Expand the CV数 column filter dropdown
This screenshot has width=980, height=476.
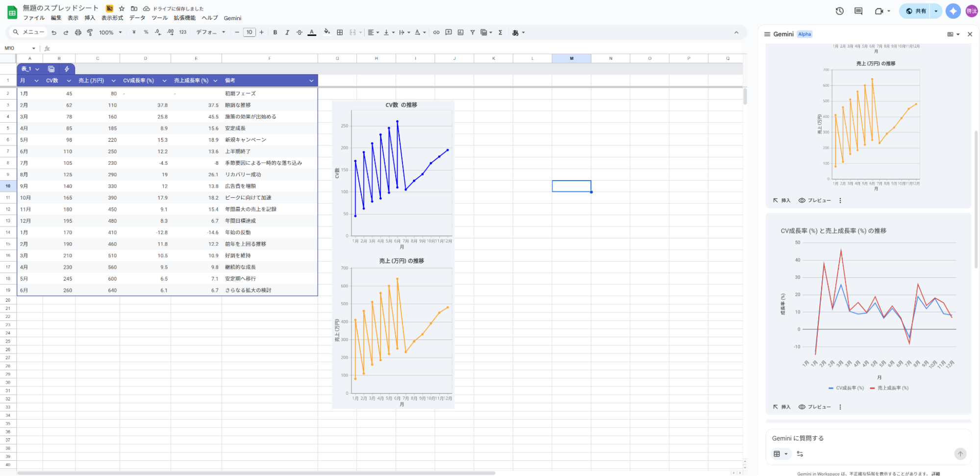[x=69, y=80]
